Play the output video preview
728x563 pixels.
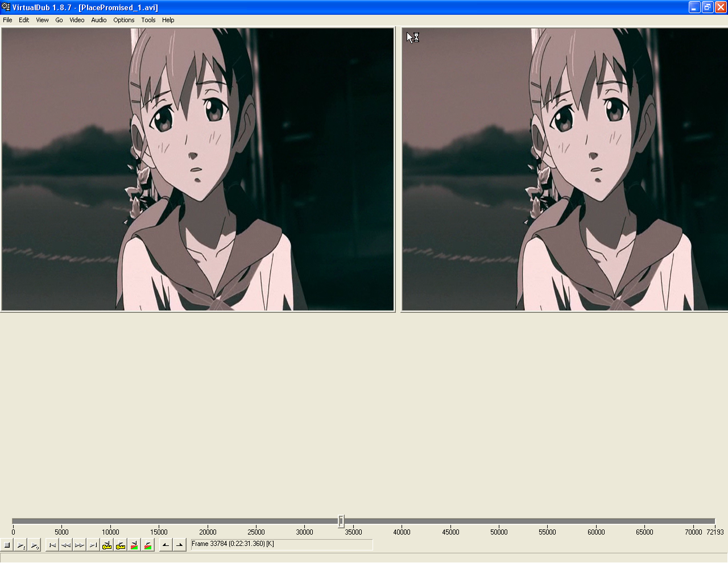[34, 545]
